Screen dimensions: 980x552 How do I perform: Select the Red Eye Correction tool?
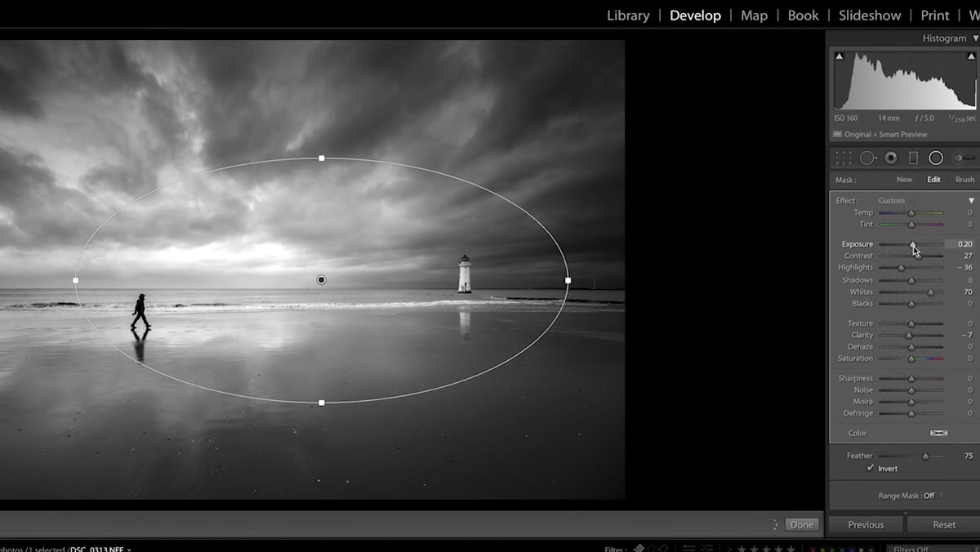[x=891, y=158]
